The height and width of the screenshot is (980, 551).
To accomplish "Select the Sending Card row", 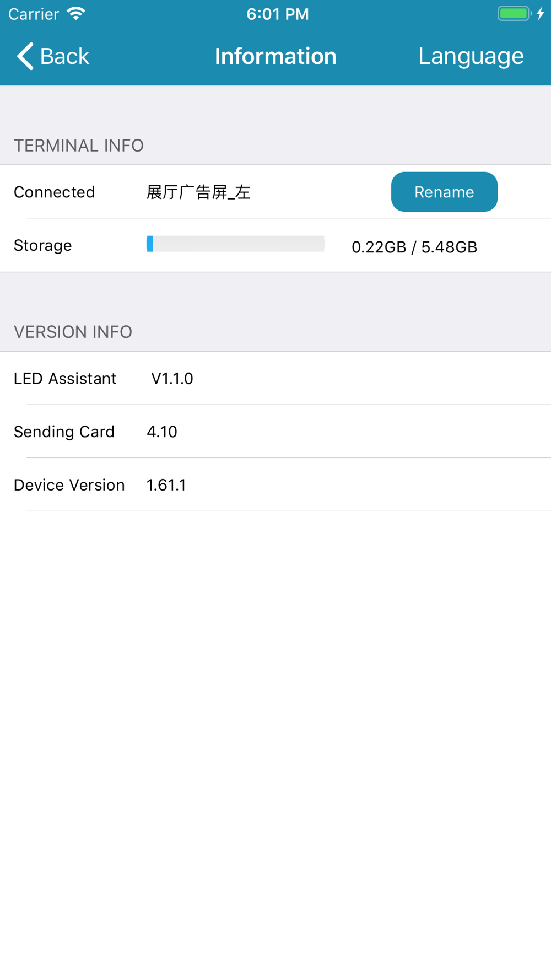I will tap(64, 432).
